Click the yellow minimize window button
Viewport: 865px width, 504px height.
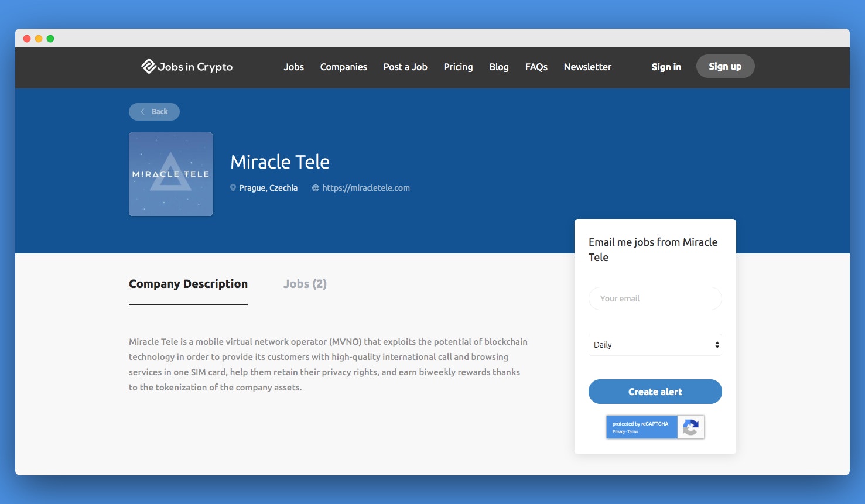[x=39, y=39]
